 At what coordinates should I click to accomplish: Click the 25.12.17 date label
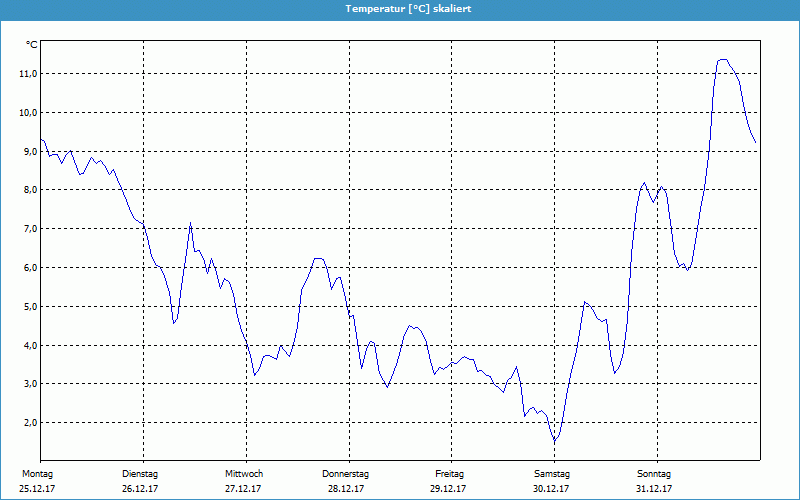[x=38, y=489]
